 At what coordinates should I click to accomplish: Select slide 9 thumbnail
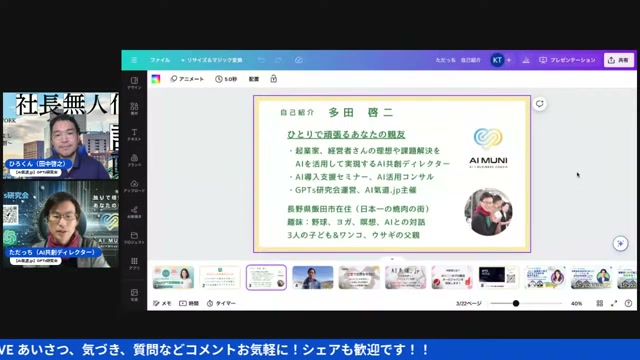tap(545, 277)
